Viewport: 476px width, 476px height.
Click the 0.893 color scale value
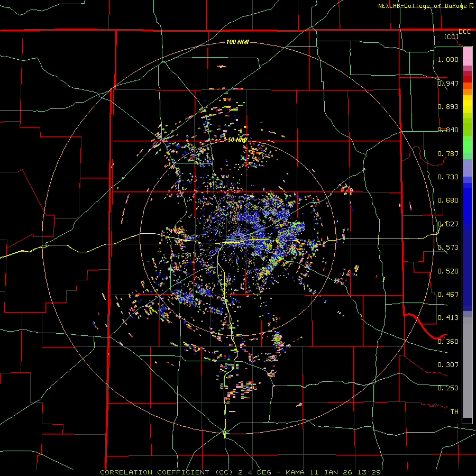tap(448, 106)
